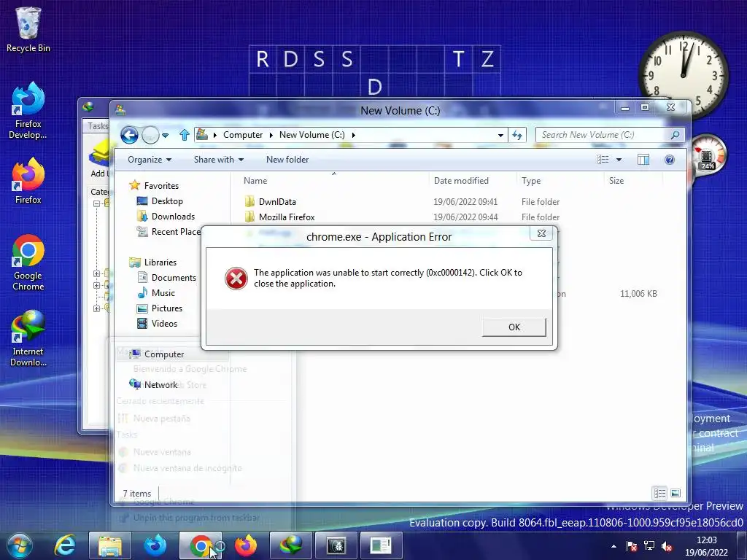Open Google Chrome desktop shortcut
Viewport: 747px width, 560px height.
28,262
